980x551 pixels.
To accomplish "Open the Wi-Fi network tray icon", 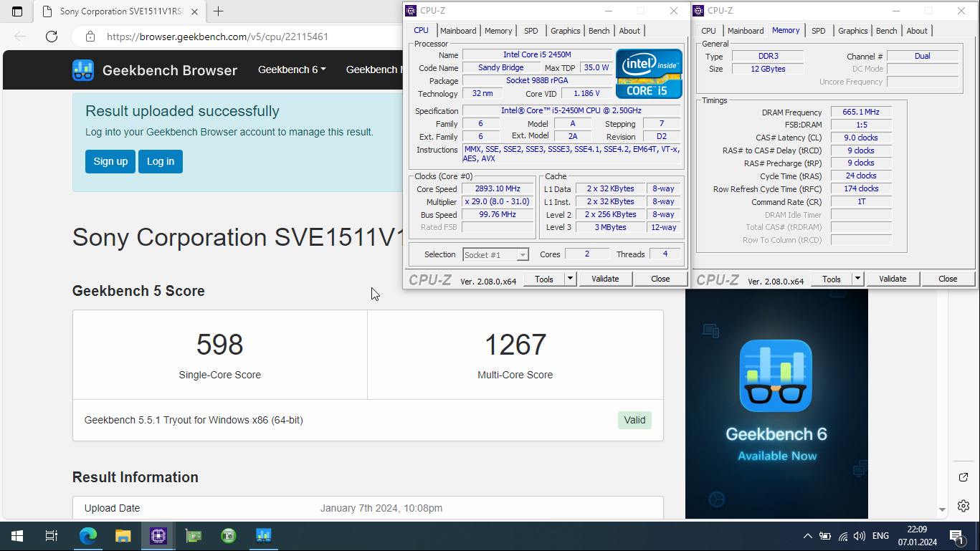I will point(843,536).
